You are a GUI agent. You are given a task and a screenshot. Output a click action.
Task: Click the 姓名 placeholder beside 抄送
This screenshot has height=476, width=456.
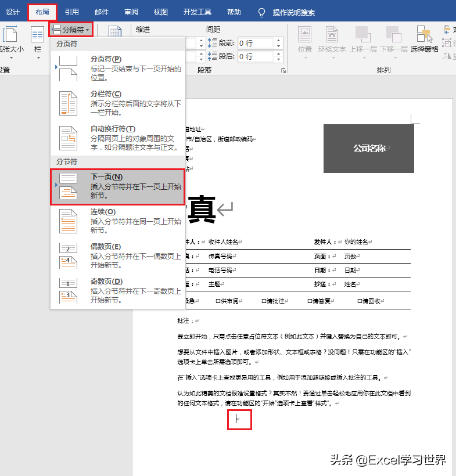click(350, 284)
